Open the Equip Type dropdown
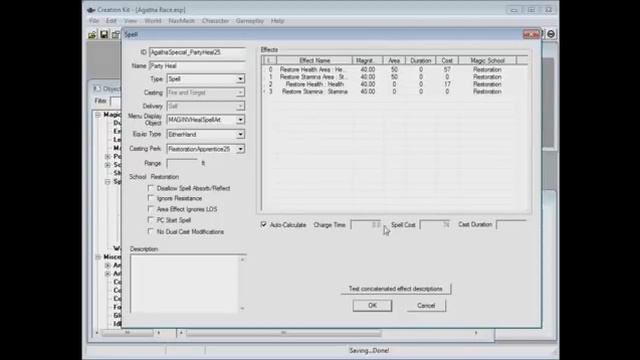Viewport: 640px width, 360px height. [x=240, y=134]
